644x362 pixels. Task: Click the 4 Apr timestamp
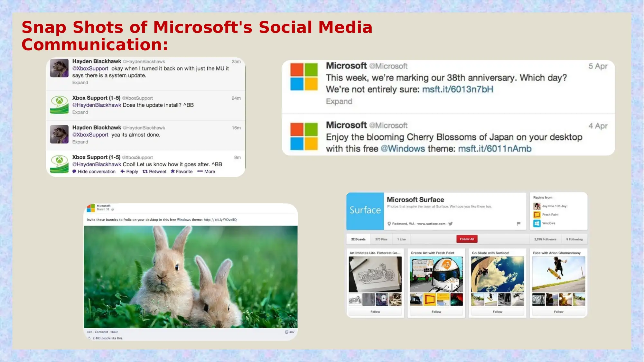pyautogui.click(x=598, y=126)
